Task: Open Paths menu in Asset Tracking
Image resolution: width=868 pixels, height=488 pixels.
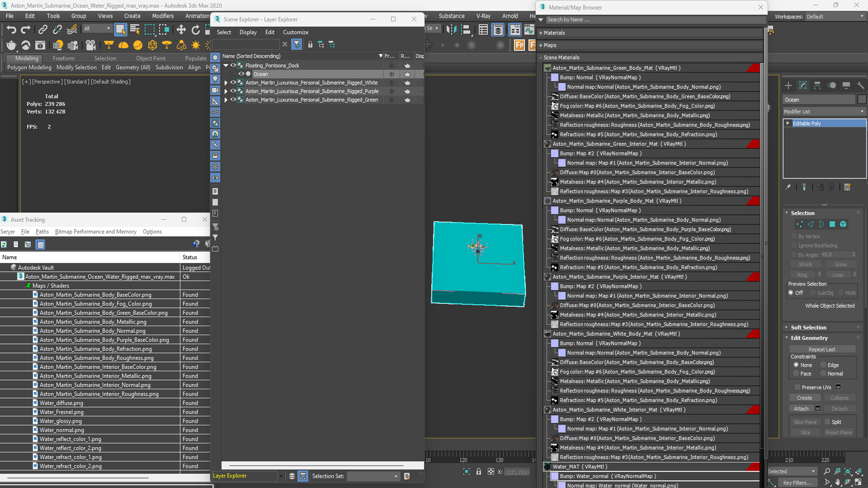Action: [x=42, y=231]
